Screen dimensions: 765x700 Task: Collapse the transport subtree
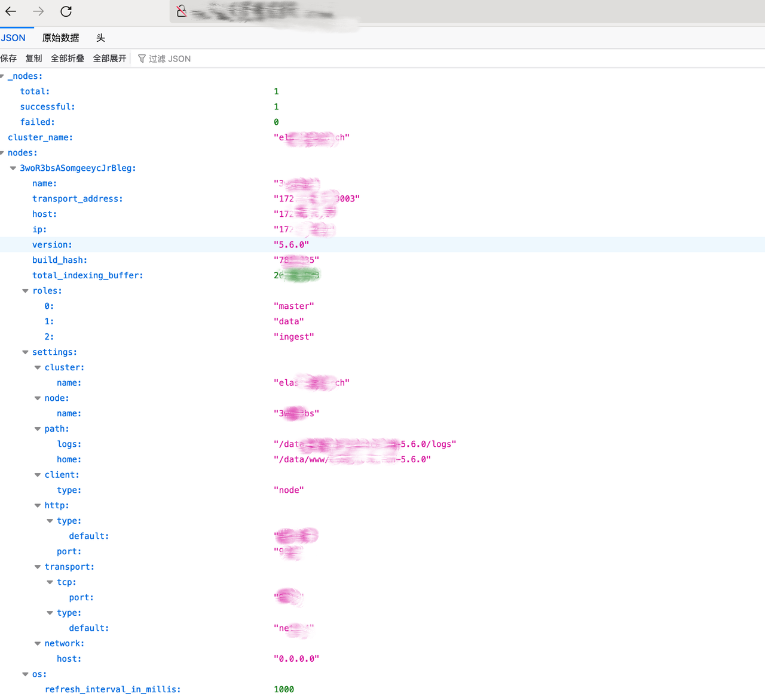pyautogui.click(x=38, y=567)
